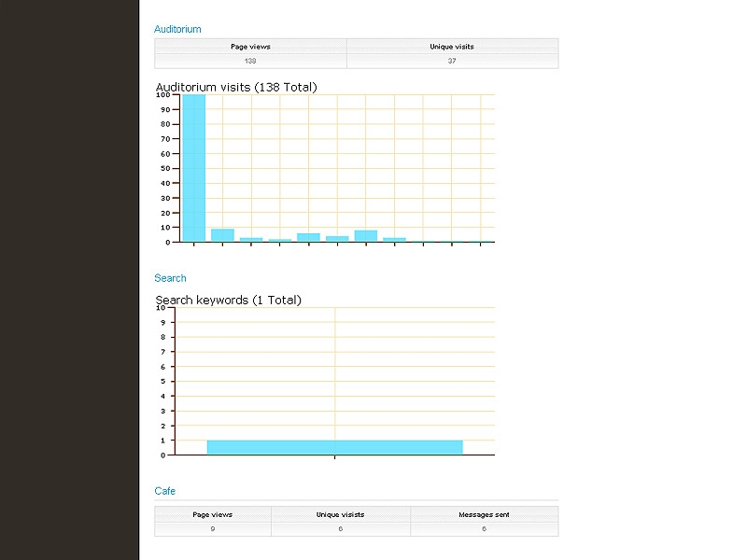Click the Messages sent column header
This screenshot has width=747, height=560.
click(x=484, y=514)
